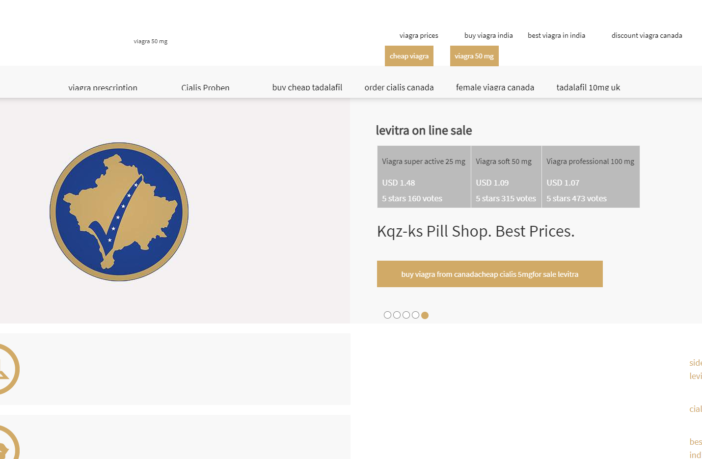Click small 'viagra 50 mg' header text link
This screenshot has height=459, width=702.
[150, 41]
